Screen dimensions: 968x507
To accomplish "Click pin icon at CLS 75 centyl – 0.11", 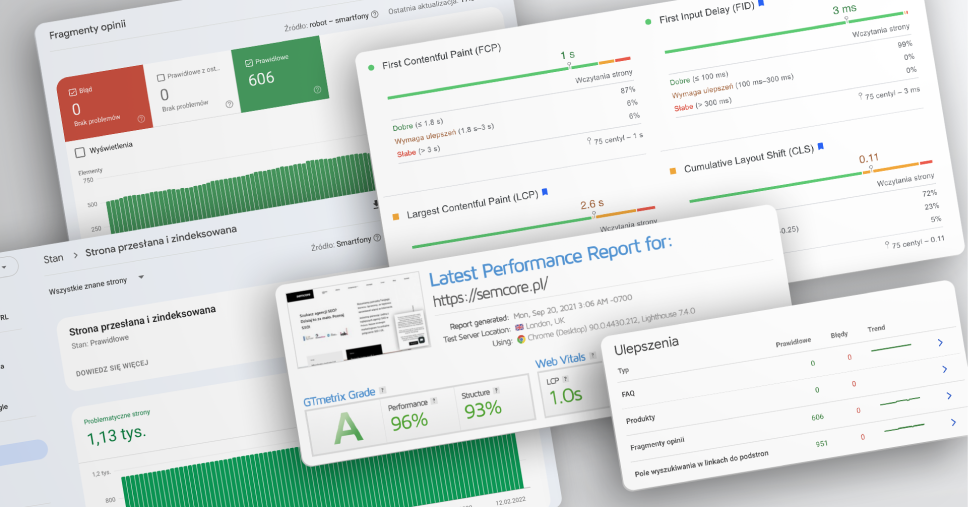I will 887,245.
